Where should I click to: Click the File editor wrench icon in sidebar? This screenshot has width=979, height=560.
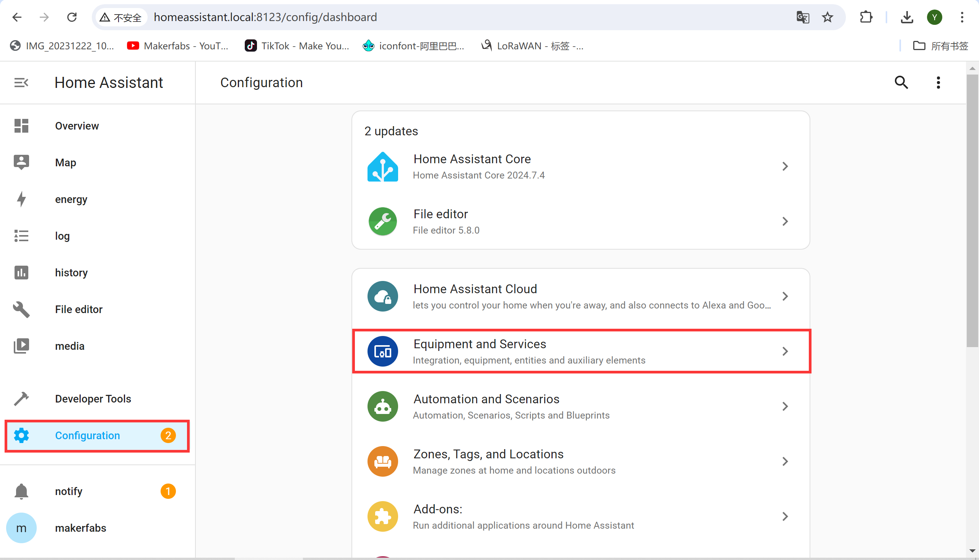coord(21,309)
